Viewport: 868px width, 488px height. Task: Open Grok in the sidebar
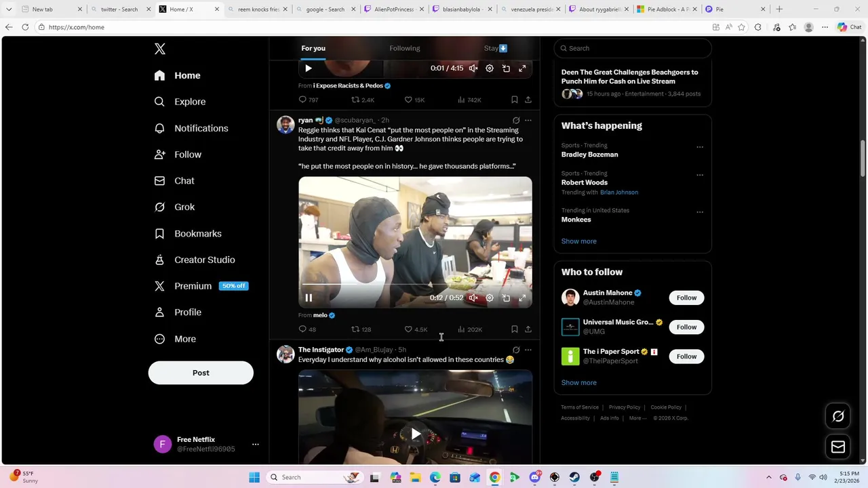click(x=175, y=207)
